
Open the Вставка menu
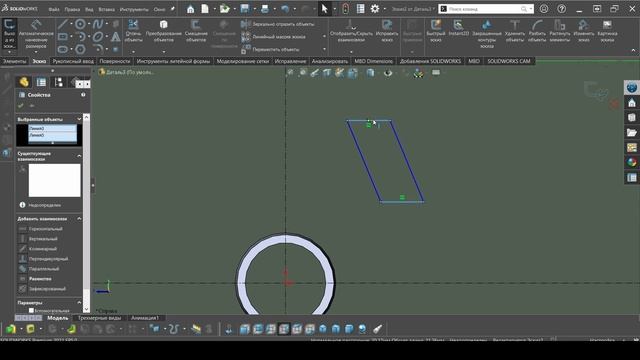107,9
